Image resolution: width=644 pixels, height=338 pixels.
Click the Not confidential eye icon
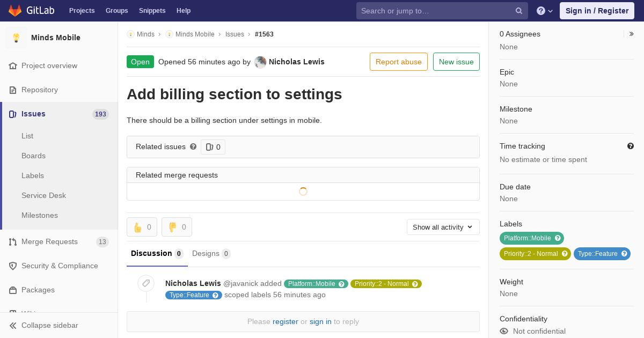[504, 332]
